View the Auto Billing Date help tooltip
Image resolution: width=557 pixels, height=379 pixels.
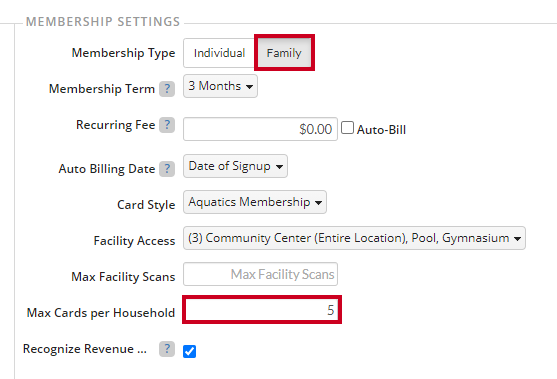tap(167, 169)
